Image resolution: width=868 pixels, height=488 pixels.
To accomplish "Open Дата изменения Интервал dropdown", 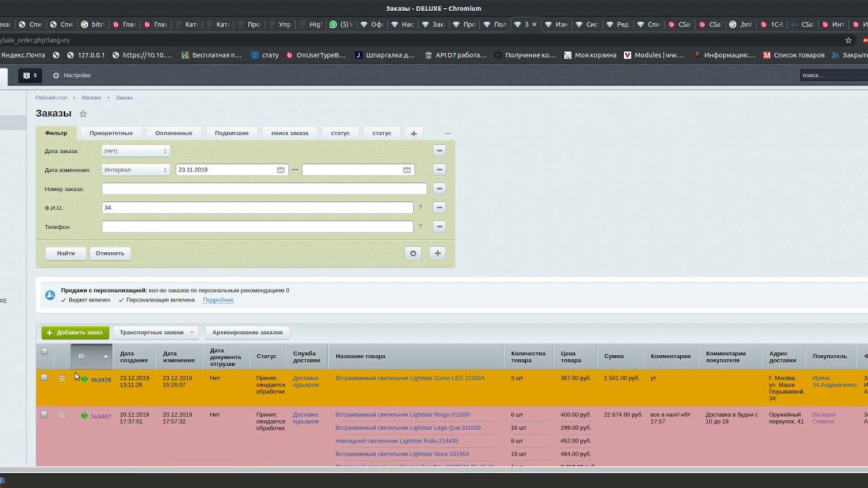I will (136, 170).
